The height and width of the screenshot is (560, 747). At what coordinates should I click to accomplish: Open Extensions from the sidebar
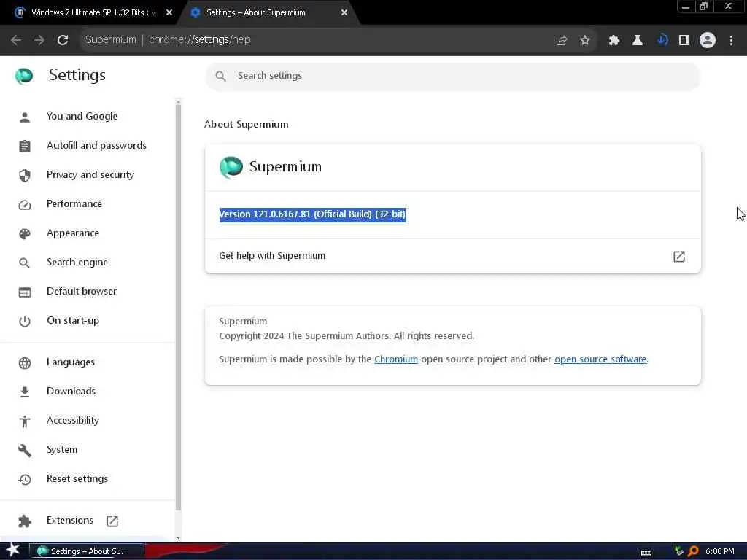70,520
